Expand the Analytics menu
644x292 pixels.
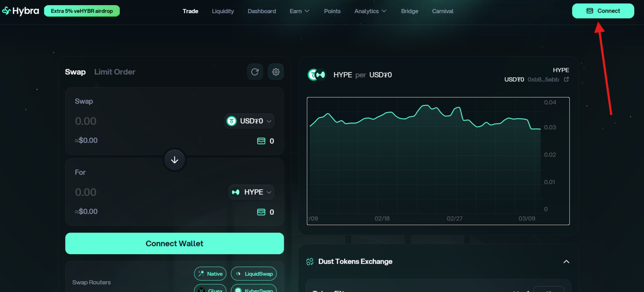[x=370, y=11]
